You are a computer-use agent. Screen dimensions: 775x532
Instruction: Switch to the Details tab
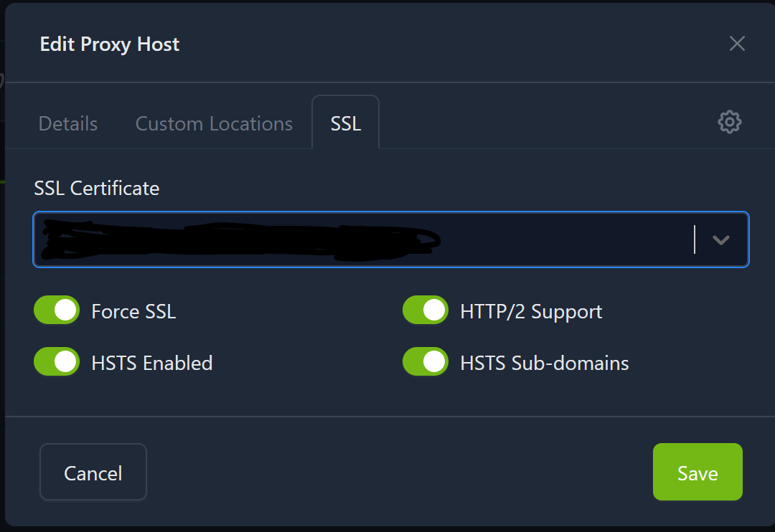tap(68, 124)
